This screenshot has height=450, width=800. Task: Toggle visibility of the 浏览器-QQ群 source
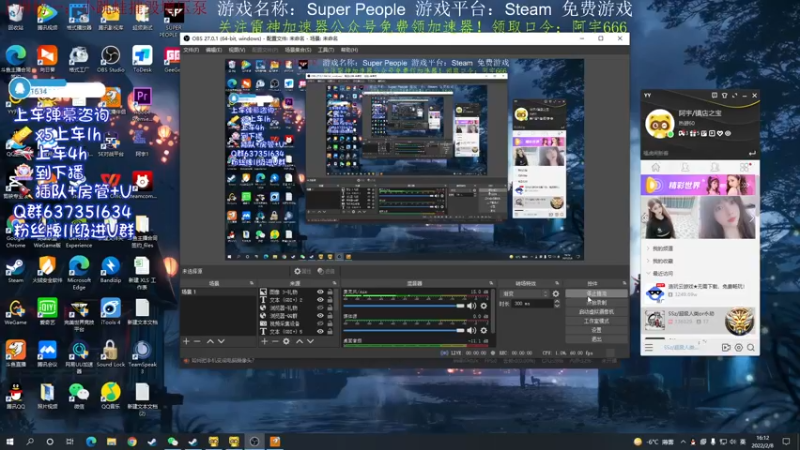(320, 316)
